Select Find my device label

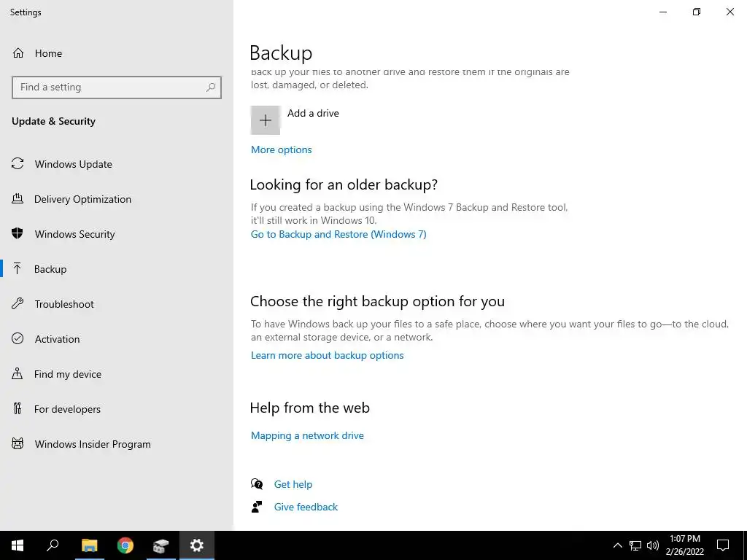68,374
